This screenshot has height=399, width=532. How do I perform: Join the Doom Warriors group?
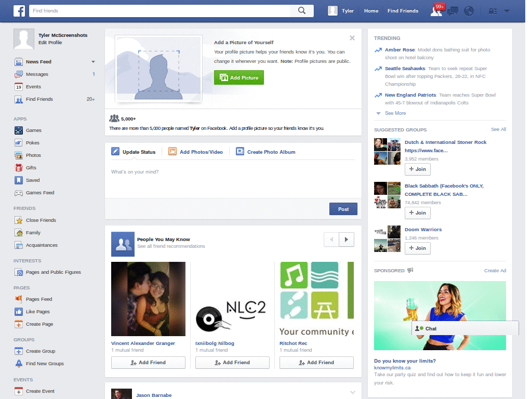[x=418, y=248]
